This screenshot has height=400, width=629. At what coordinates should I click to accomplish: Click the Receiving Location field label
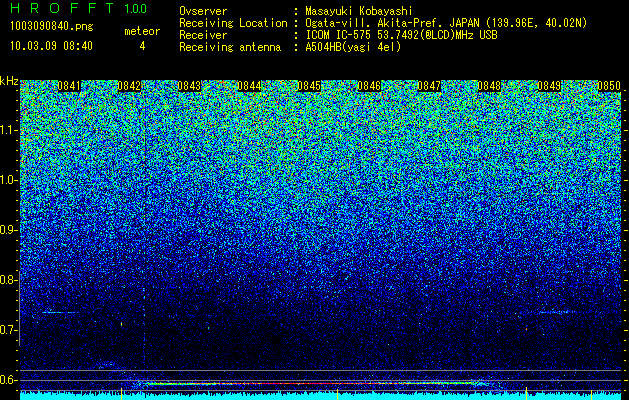[233, 23]
